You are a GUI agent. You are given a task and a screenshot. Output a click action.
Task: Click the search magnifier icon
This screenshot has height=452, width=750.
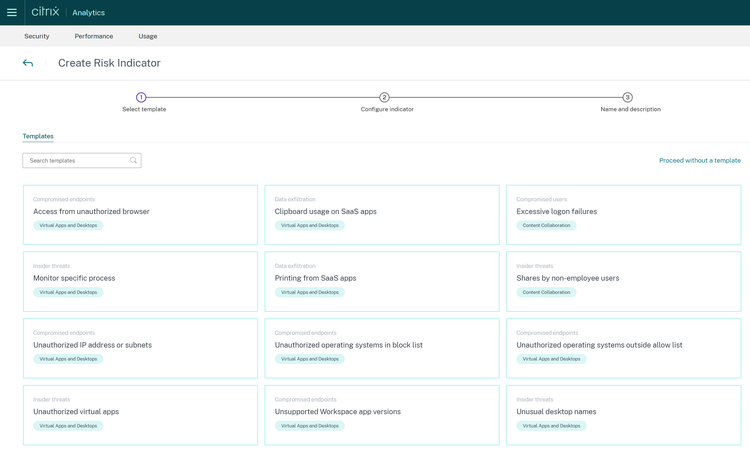pyautogui.click(x=133, y=160)
